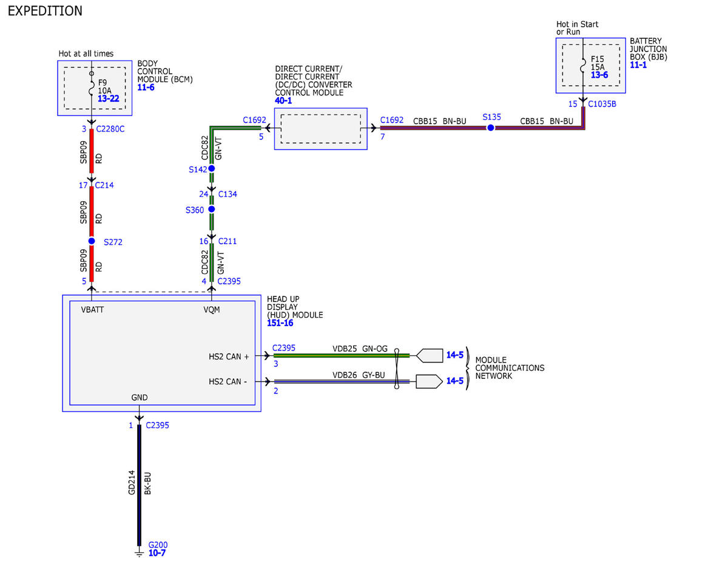Select VQM pin label in HUD module

212,309
